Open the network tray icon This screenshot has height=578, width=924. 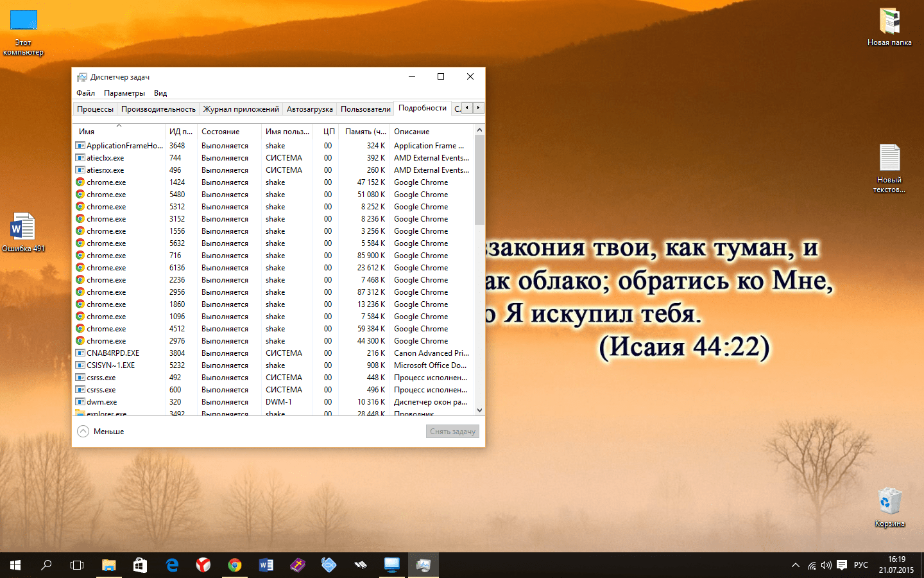tap(812, 565)
